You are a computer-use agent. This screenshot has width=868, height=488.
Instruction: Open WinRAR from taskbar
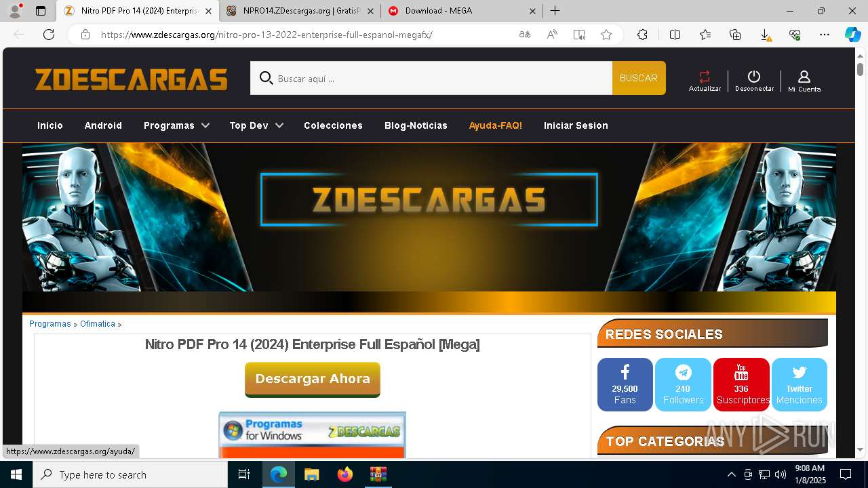[378, 474]
